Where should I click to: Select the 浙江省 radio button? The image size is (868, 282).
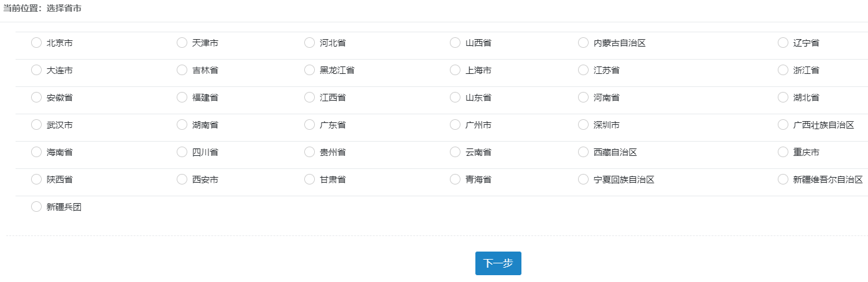(783, 70)
